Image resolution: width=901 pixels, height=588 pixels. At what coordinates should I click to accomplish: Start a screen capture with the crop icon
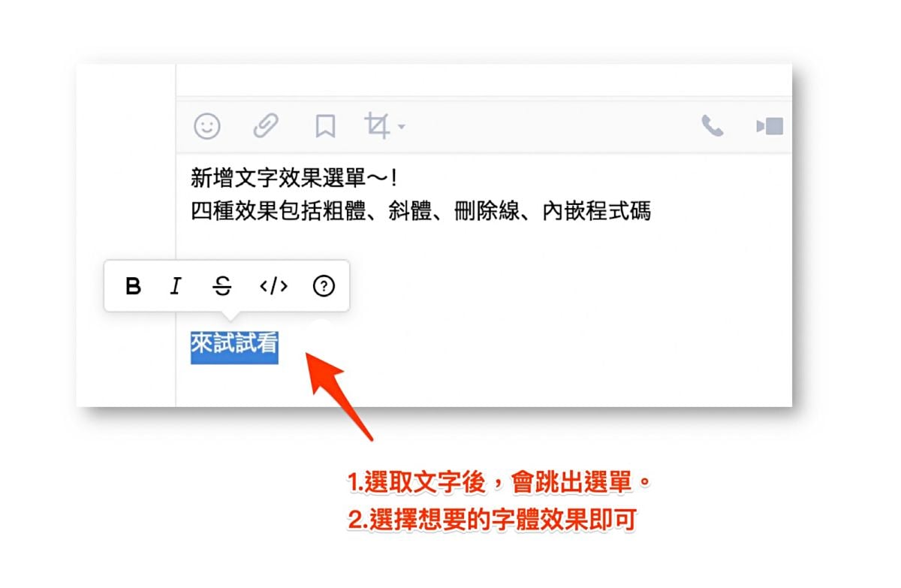[x=378, y=125]
